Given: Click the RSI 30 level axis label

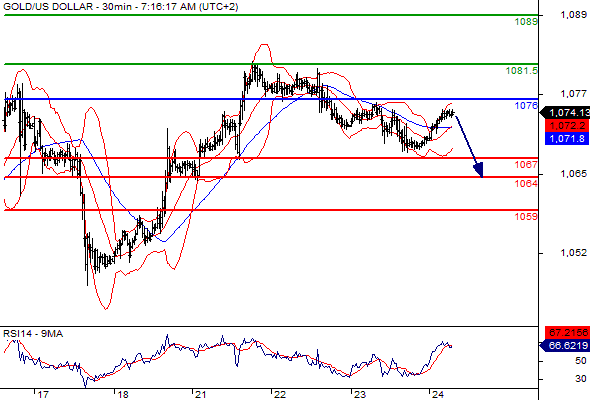Looking at the screenshot, I should [x=581, y=379].
